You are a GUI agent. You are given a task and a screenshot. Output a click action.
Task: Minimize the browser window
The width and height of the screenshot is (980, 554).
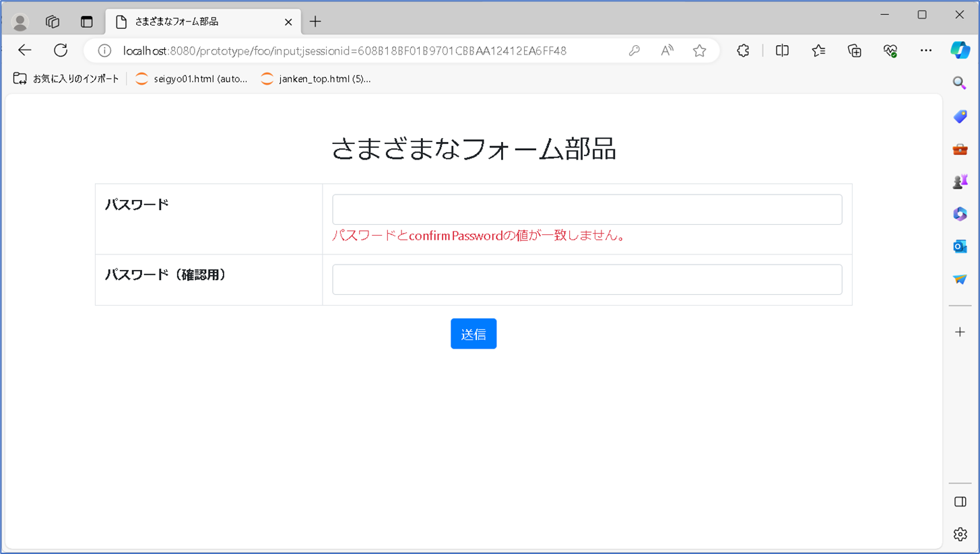885,15
